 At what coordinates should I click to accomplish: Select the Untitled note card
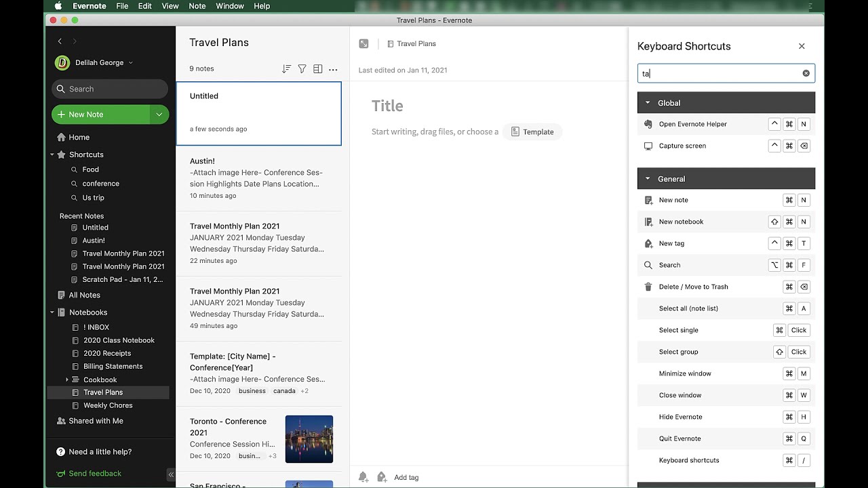pos(259,113)
